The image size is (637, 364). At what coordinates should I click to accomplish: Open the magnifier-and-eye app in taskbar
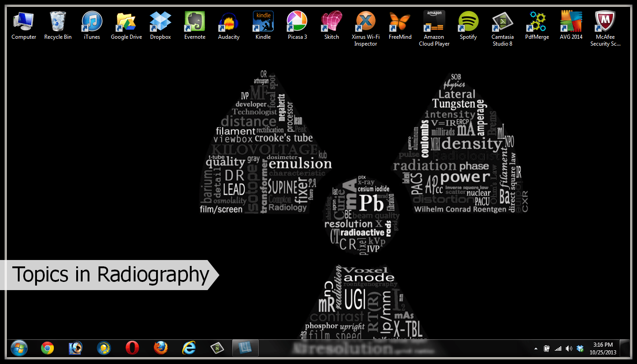(75, 348)
